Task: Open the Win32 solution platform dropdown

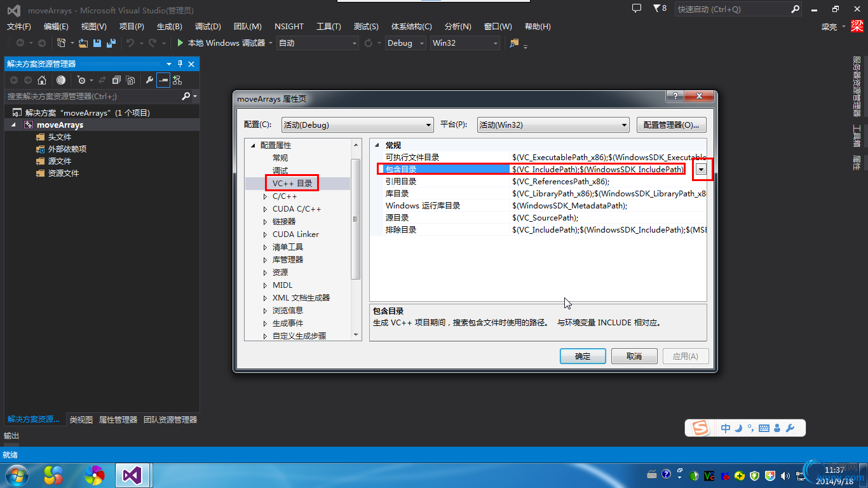Action: 465,43
